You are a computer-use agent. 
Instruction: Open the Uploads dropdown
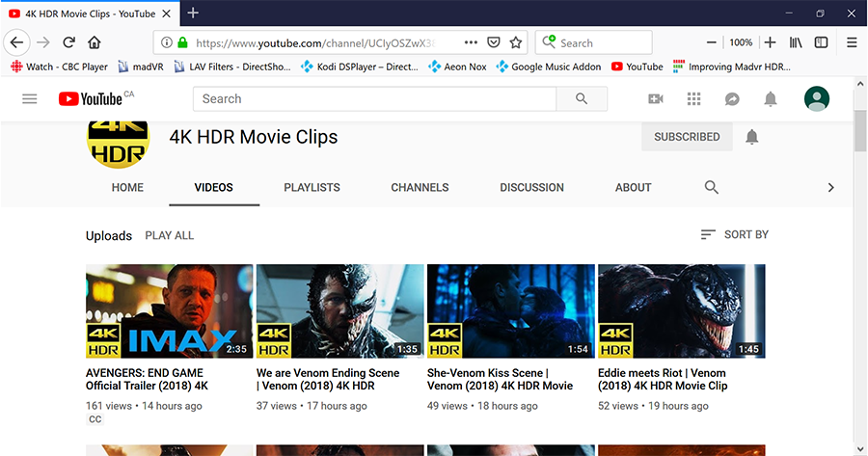[x=108, y=236]
